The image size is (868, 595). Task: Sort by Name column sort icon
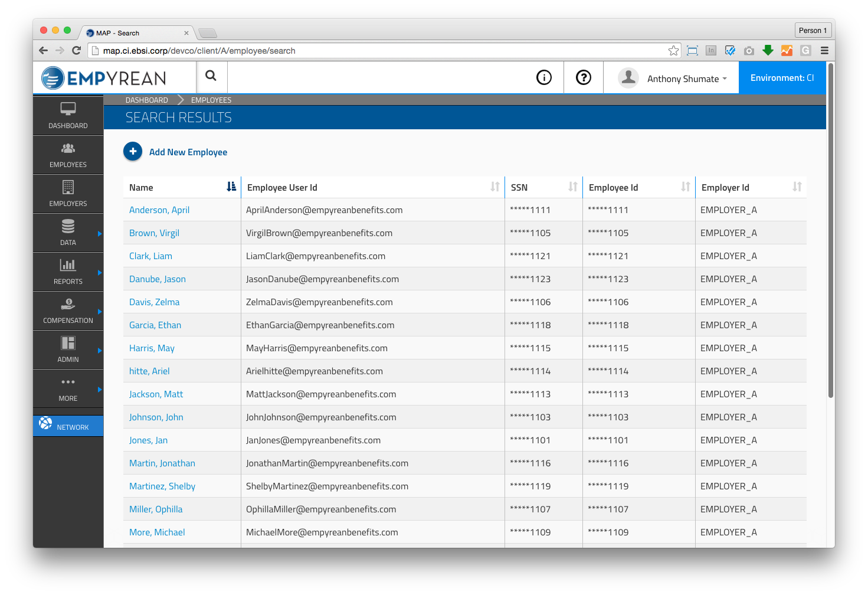click(x=231, y=187)
